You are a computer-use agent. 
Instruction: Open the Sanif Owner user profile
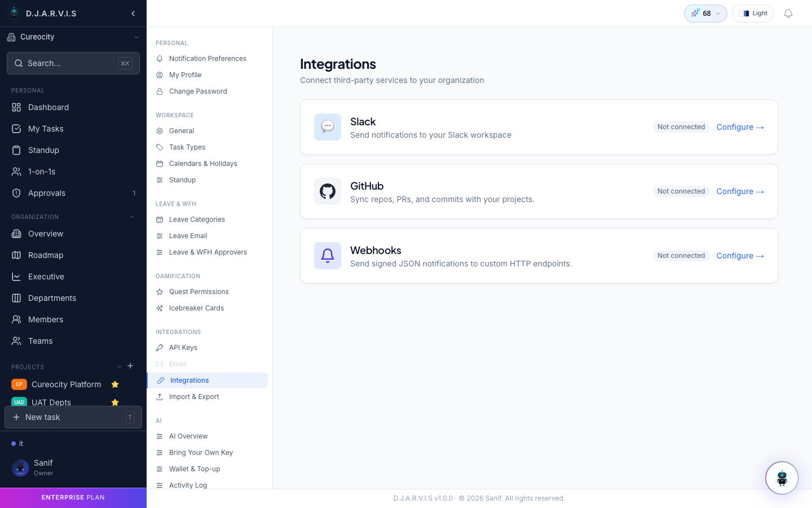tap(73, 467)
